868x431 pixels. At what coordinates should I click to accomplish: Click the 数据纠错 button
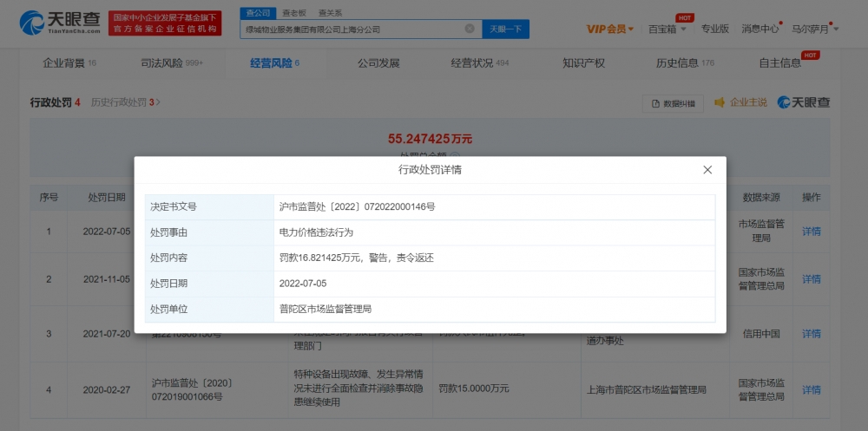674,103
